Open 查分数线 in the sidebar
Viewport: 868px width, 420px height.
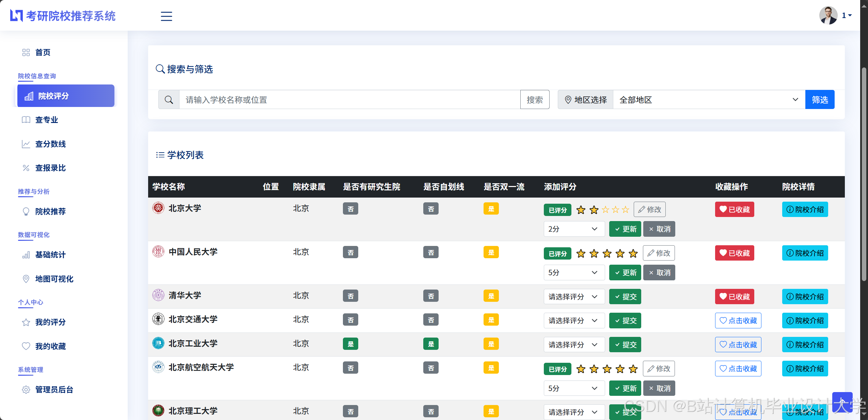[x=50, y=144]
